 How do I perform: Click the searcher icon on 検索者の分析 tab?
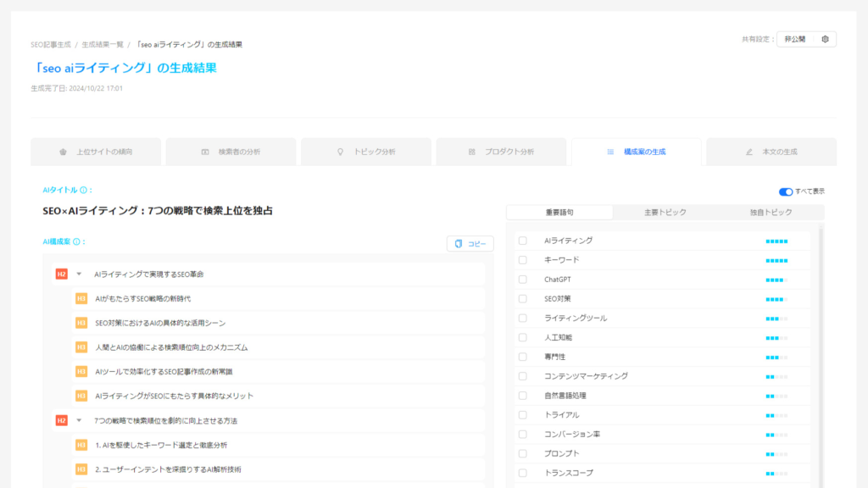coord(205,152)
